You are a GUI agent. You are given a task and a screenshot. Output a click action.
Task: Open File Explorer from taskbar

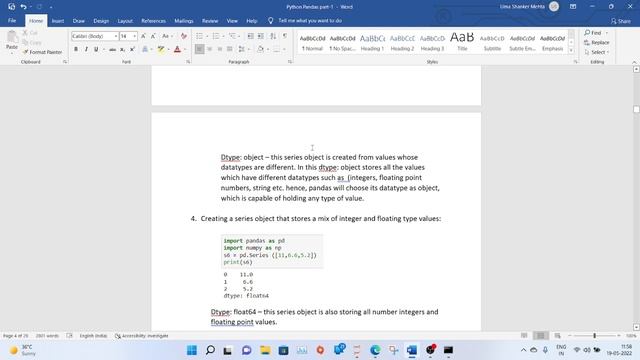[265, 350]
